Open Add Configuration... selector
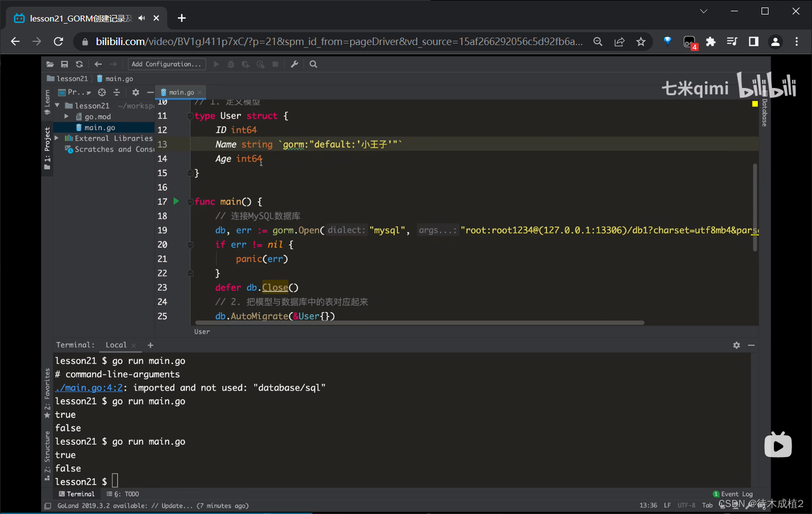The image size is (812, 514). pyautogui.click(x=166, y=64)
